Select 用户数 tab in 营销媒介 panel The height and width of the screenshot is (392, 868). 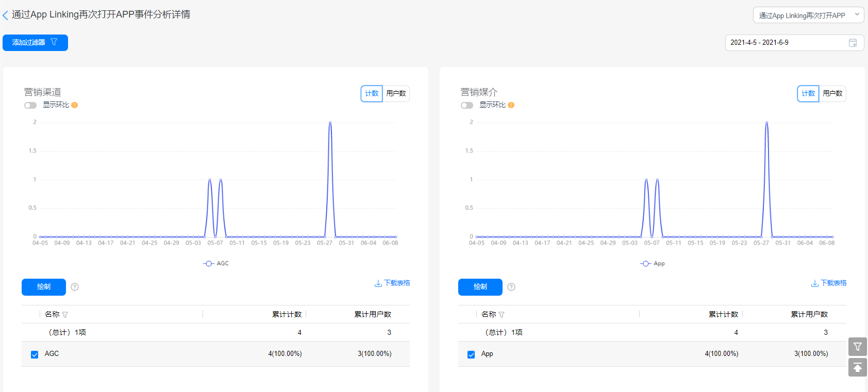tap(832, 94)
